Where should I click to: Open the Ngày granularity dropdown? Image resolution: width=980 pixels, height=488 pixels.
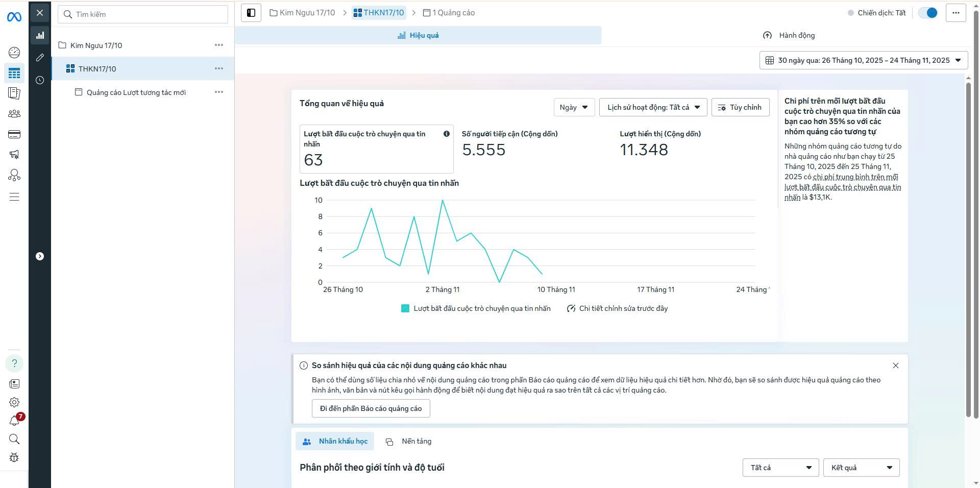574,107
